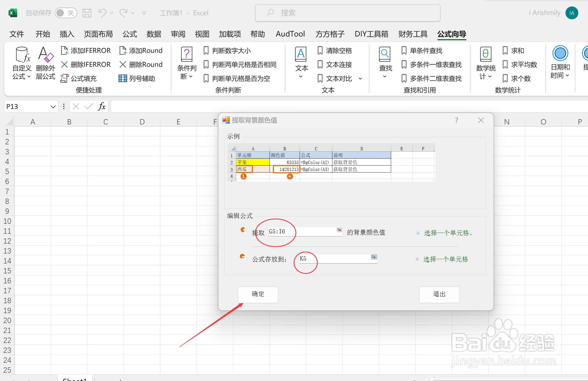The width and height of the screenshot is (588, 381).
Task: Click the formula bar confirm checkmark
Action: pos(89,107)
